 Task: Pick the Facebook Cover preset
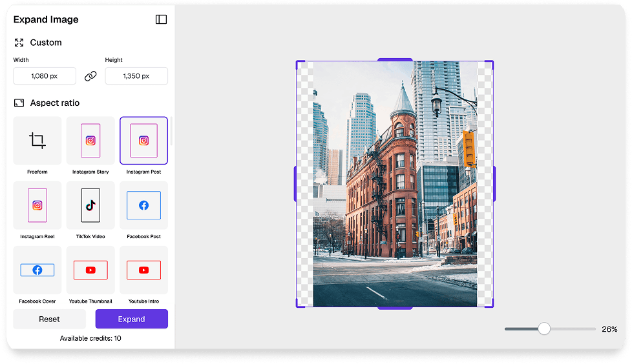coord(37,270)
